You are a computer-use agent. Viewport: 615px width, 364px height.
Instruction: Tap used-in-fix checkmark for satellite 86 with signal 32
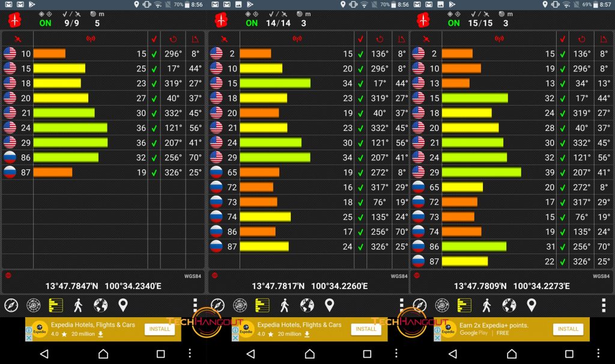click(x=154, y=158)
